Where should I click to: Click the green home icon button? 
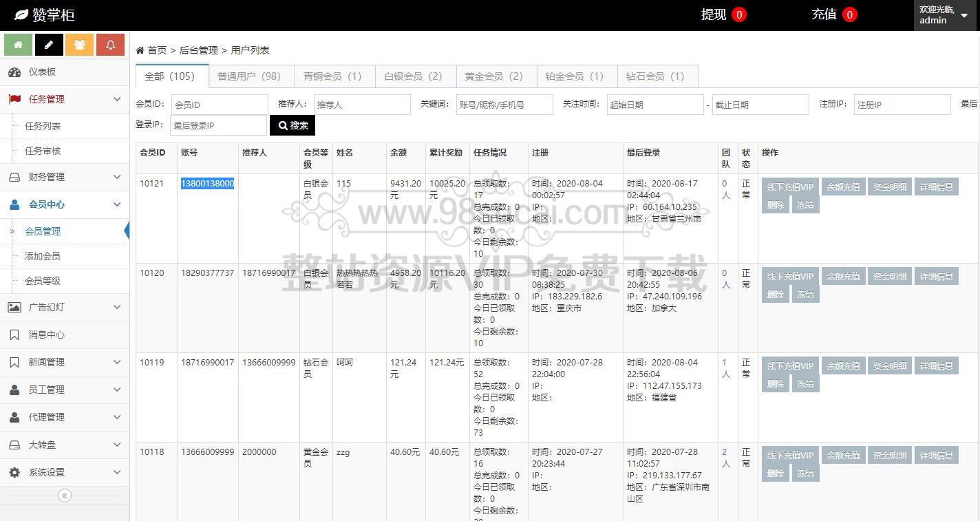click(18, 45)
